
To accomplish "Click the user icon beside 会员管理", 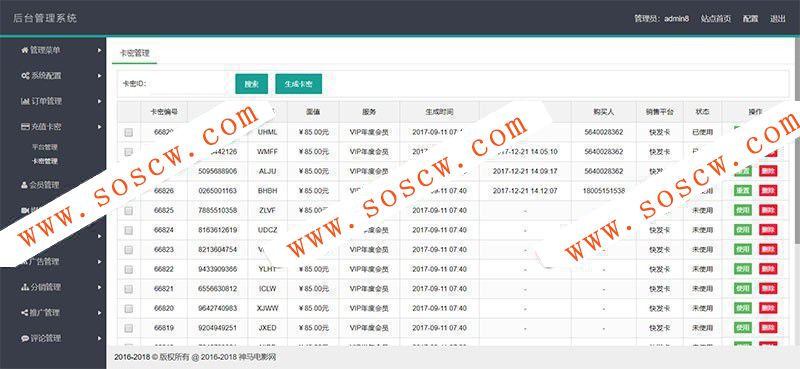I will click(x=24, y=185).
